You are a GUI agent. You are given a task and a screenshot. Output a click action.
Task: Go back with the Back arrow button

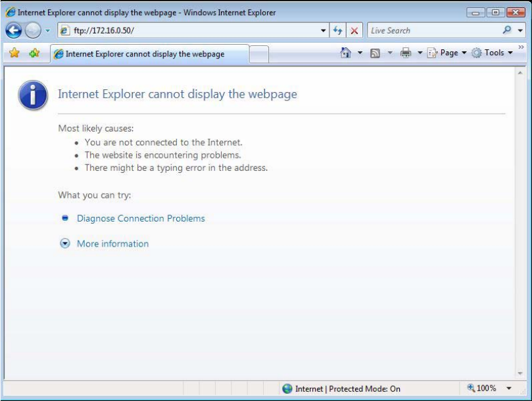[14, 30]
